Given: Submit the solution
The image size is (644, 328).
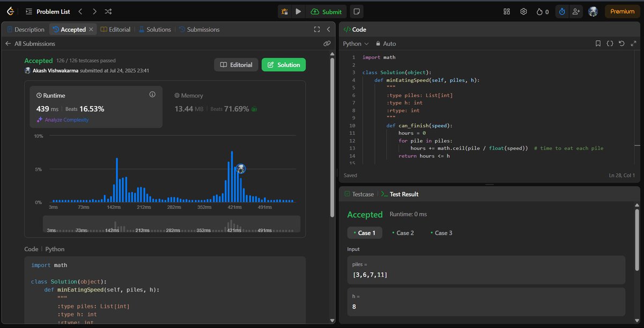Looking at the screenshot, I should click(x=326, y=11).
